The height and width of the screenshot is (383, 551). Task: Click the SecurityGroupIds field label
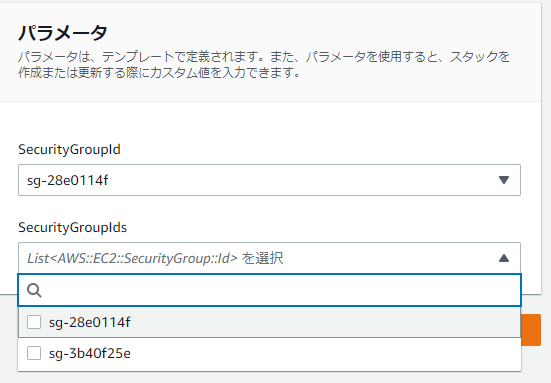[72, 228]
